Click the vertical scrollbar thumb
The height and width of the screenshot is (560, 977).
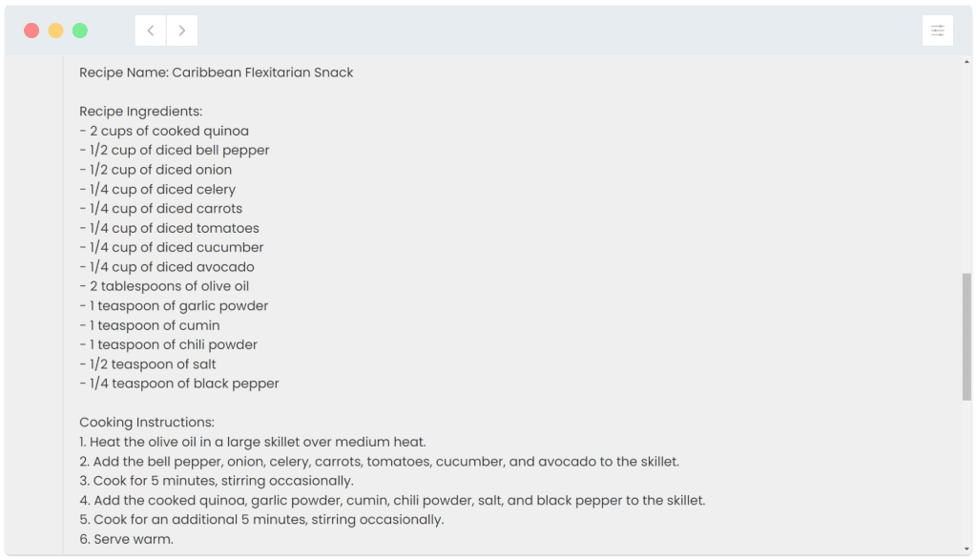(967, 338)
